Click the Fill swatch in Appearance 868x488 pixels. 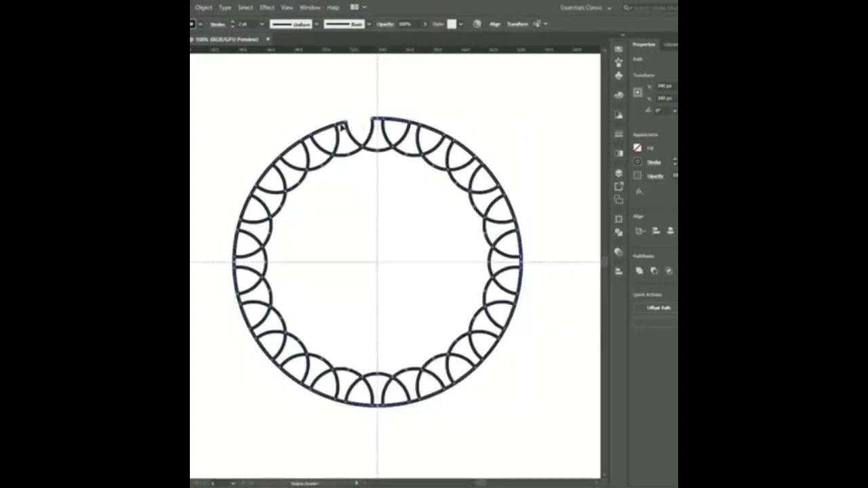pyautogui.click(x=637, y=148)
